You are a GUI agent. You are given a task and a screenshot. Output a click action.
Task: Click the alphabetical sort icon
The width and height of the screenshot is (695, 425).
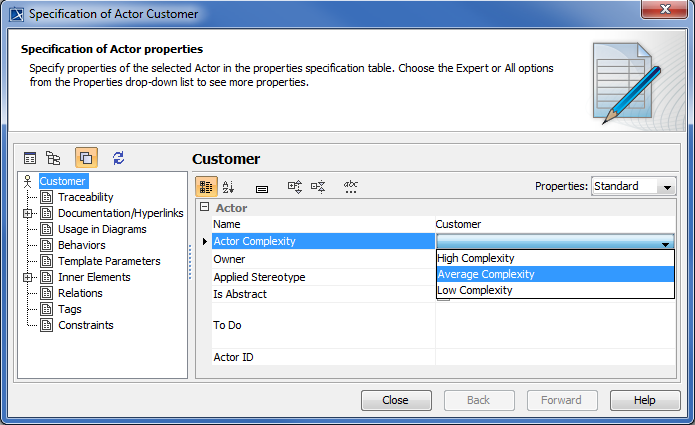229,186
